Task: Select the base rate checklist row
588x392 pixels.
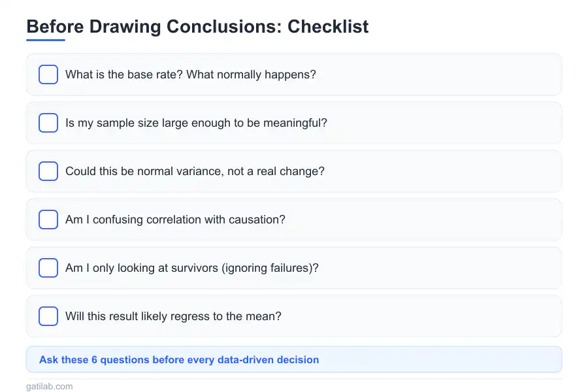Action: tap(294, 74)
